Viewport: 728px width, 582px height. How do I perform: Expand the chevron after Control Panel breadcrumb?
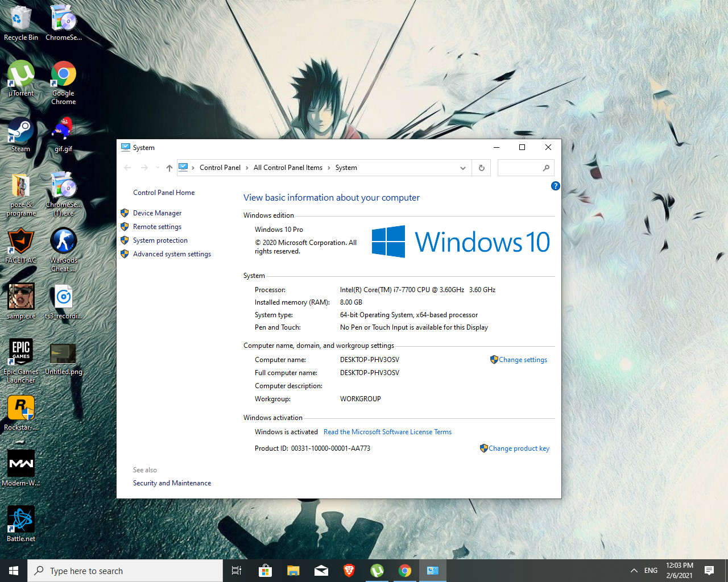tap(247, 168)
